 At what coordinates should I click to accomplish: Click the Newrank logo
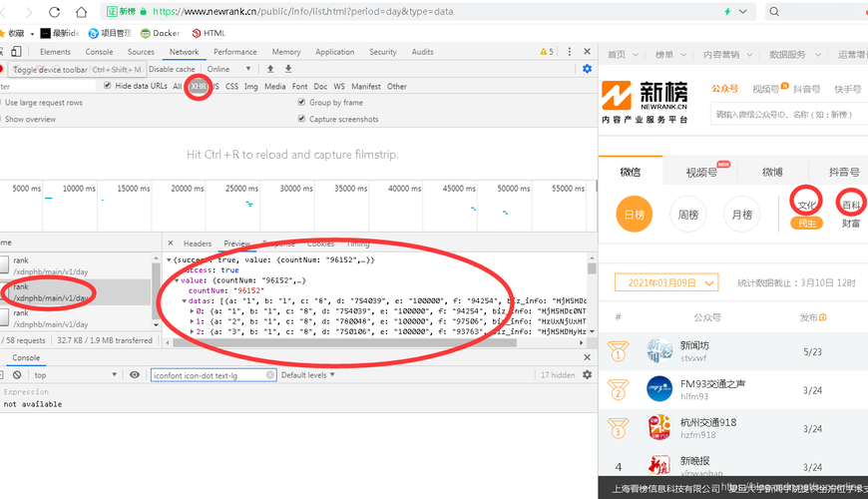click(x=645, y=102)
